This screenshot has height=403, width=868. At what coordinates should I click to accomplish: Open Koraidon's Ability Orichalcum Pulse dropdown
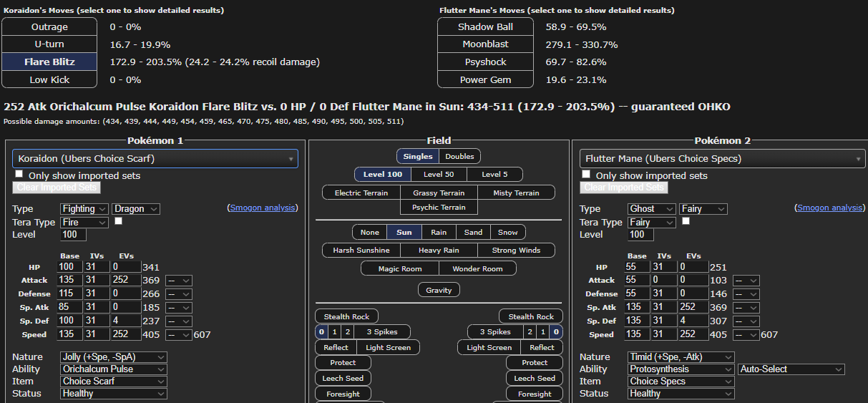pos(114,369)
